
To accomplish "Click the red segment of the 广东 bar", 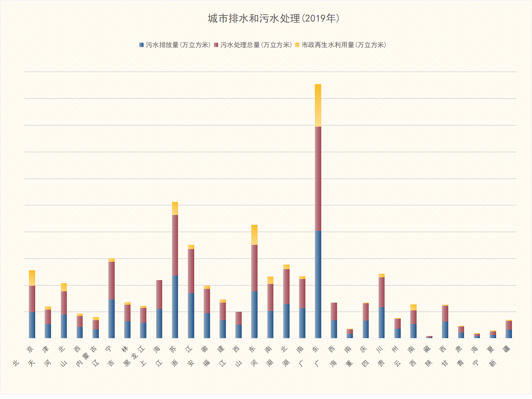I will pyautogui.click(x=318, y=178).
